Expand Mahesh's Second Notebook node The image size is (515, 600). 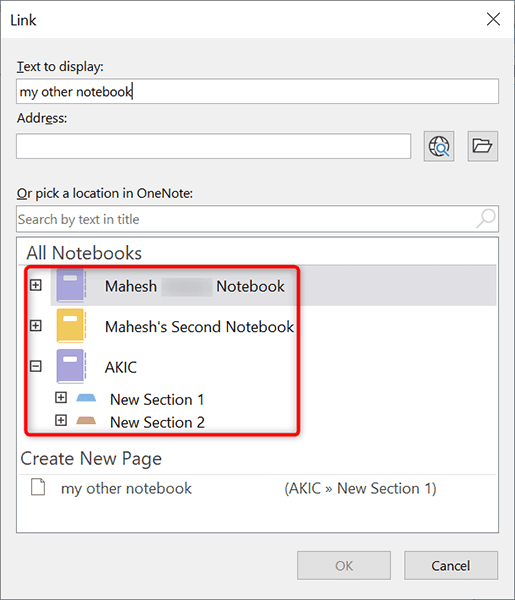[36, 326]
